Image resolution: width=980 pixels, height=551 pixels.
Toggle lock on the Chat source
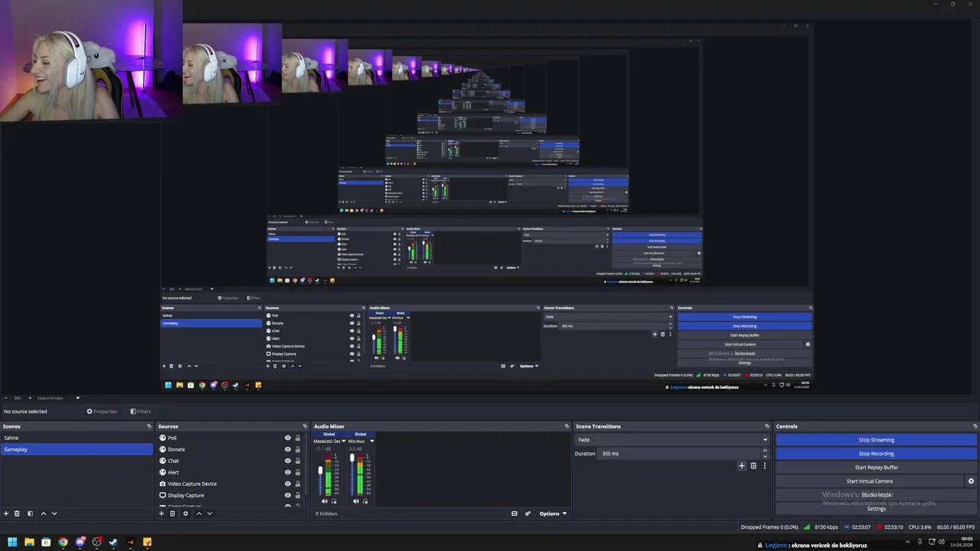[298, 461]
